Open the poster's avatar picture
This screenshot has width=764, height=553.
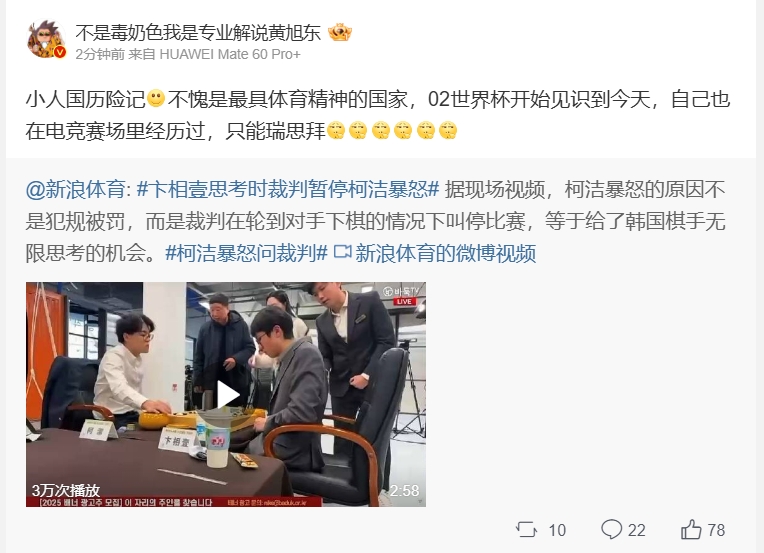point(46,39)
